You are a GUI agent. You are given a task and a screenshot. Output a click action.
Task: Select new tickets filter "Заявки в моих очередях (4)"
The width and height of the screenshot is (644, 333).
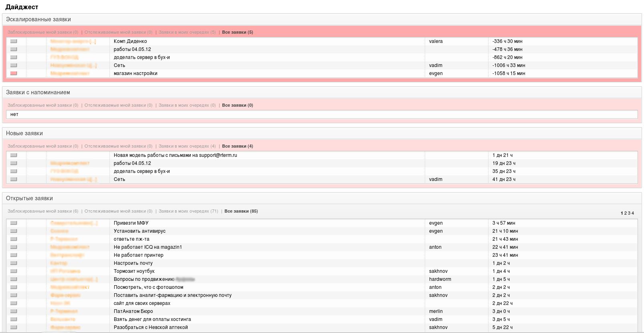[187, 146]
